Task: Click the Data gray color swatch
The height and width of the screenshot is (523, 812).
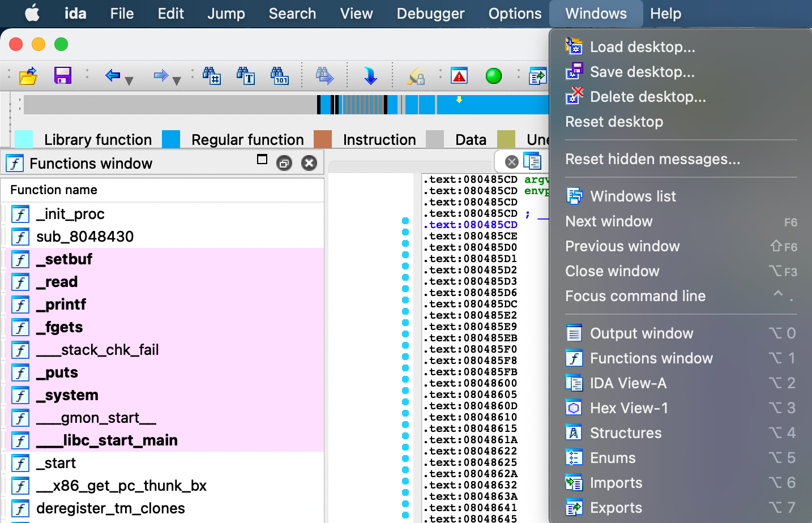Action: point(435,139)
